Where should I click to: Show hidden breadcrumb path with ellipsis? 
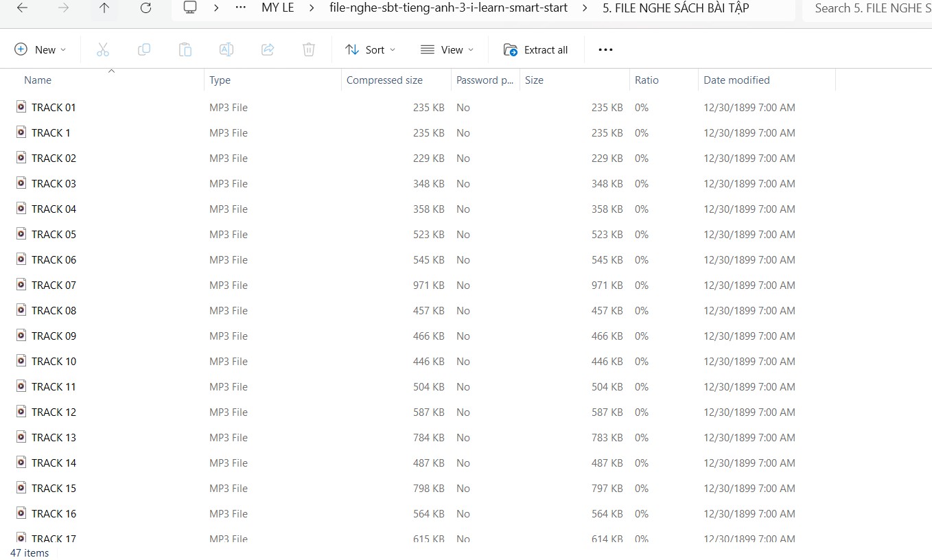(x=240, y=8)
